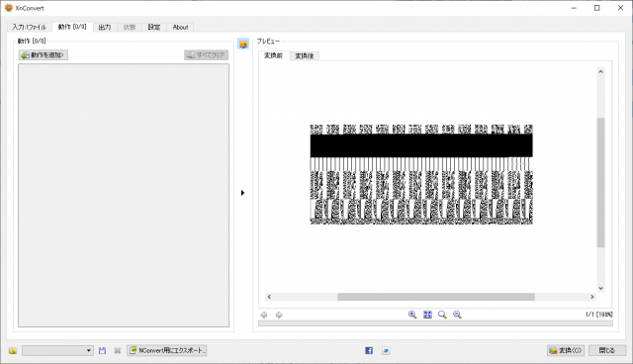This screenshot has width=633, height=364.
Task: Click the 閉じる button
Action: (x=607, y=351)
